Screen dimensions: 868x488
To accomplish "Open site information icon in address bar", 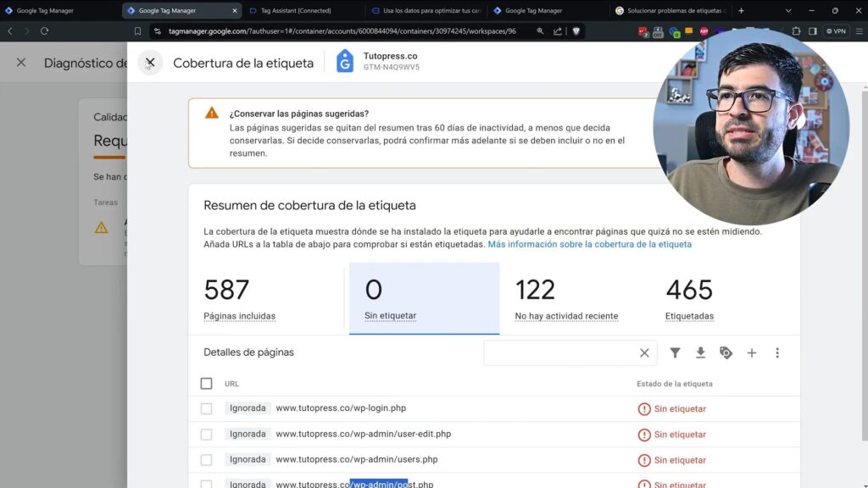I will 157,31.
